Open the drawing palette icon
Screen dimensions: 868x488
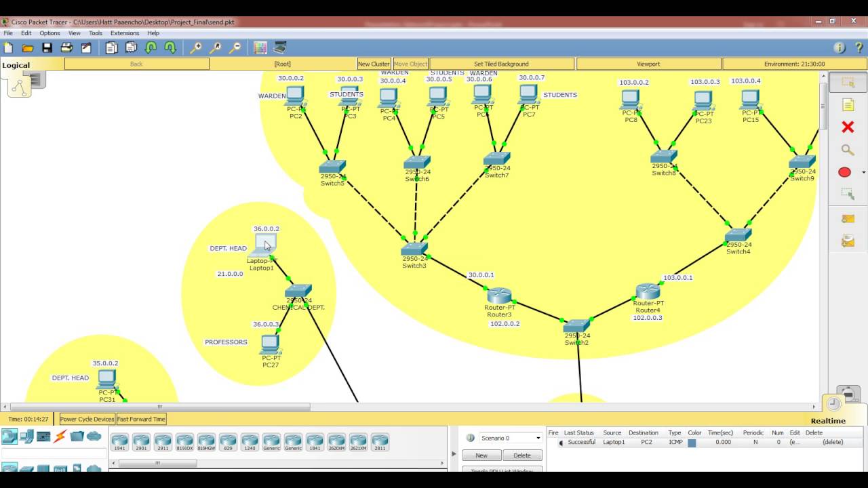(260, 48)
